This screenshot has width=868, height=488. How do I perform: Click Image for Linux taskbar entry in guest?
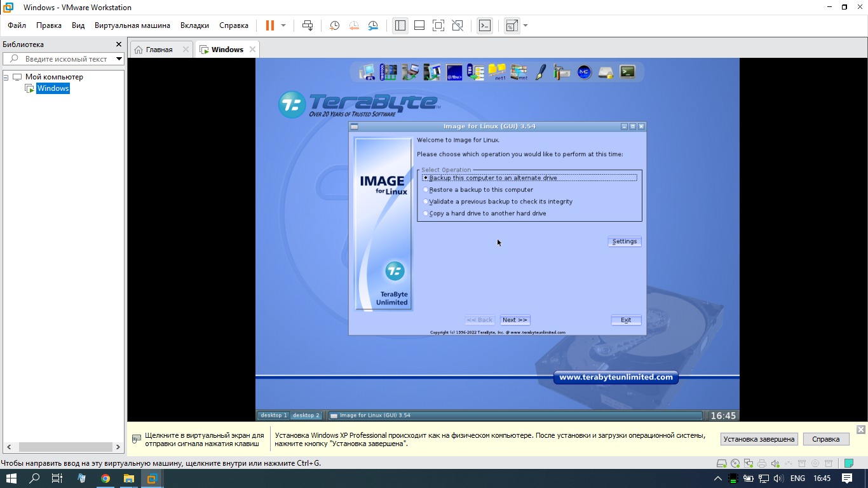[515, 416]
